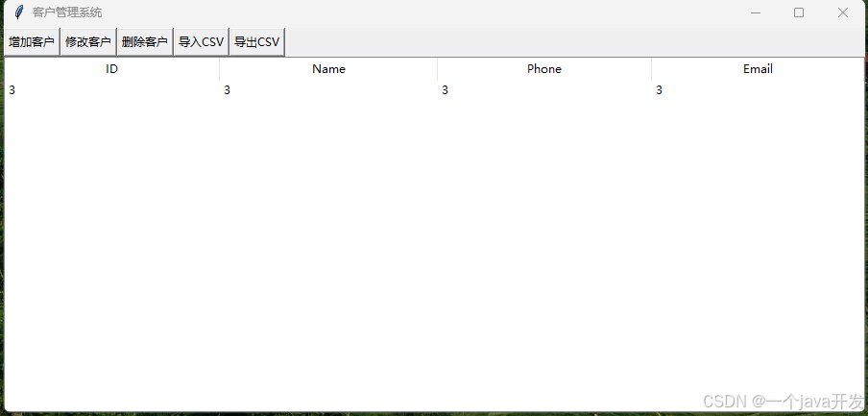
Task: Click the Email column header
Action: tap(758, 69)
